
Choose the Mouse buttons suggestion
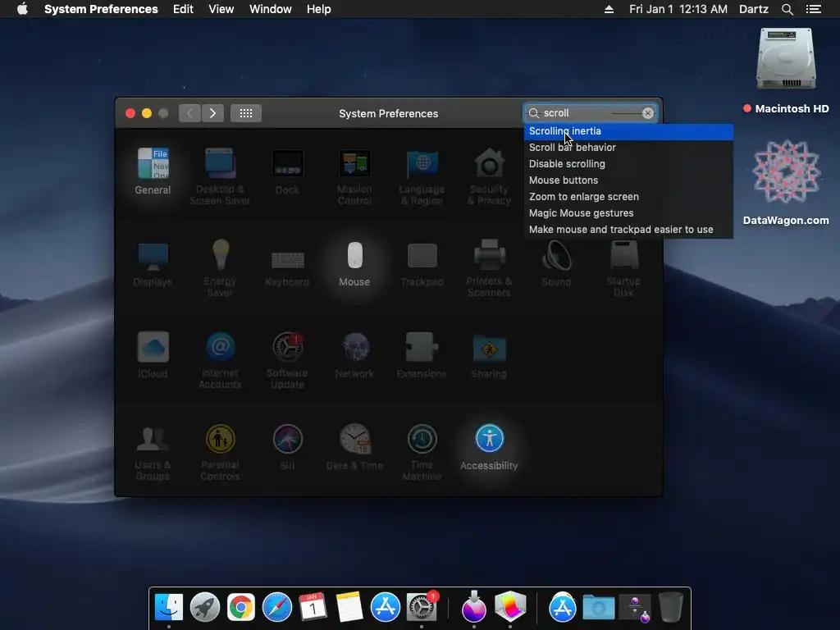[628, 180]
